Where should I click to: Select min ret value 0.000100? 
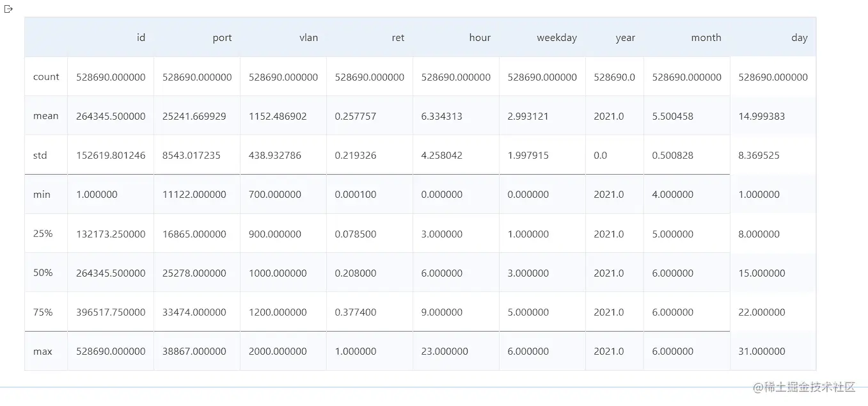(x=356, y=195)
